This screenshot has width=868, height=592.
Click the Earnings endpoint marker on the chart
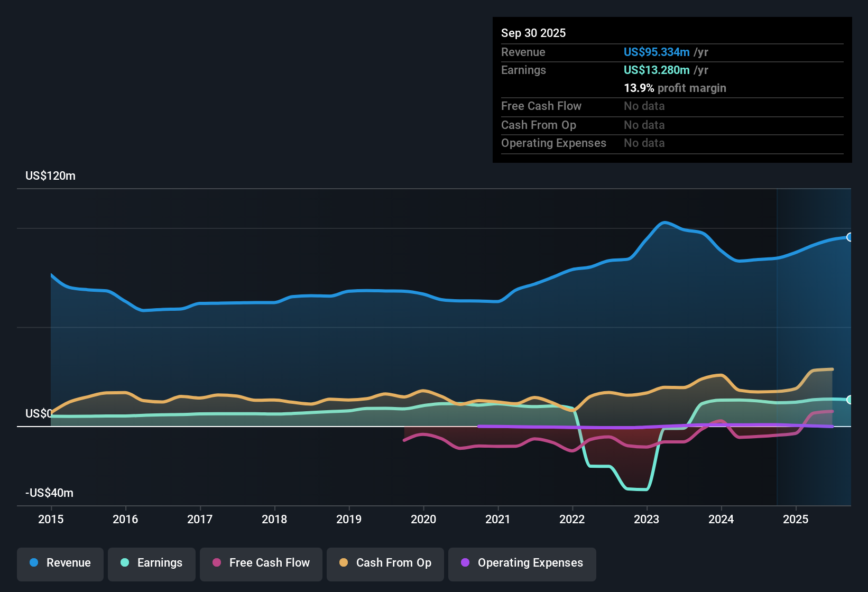click(850, 400)
